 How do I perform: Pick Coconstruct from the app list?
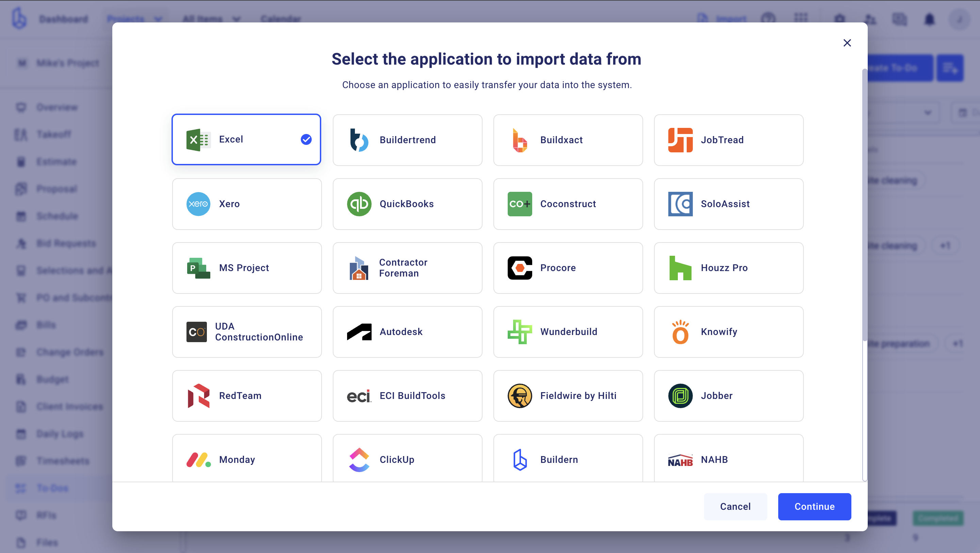tap(568, 204)
